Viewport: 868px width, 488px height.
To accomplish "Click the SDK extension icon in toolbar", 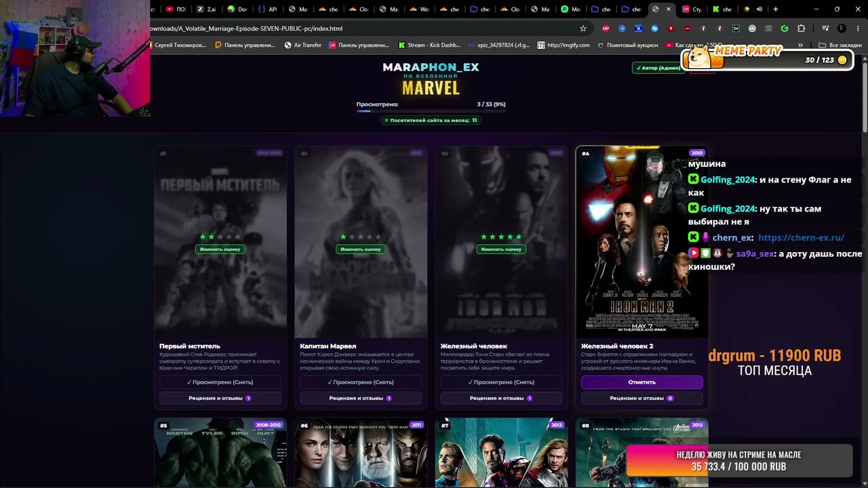I will tap(736, 28).
